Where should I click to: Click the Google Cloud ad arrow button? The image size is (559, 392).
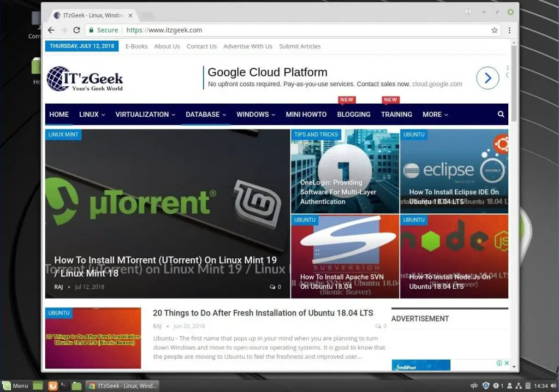point(487,78)
